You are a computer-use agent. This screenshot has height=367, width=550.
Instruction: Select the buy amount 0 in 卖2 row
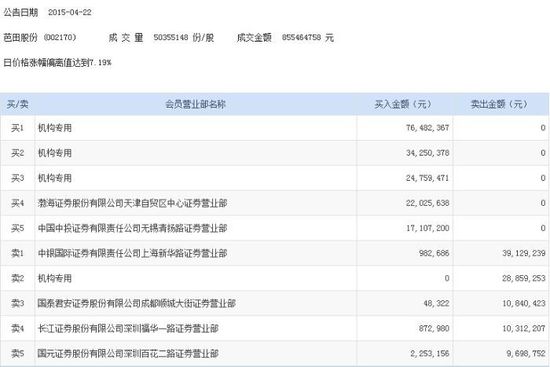coord(447,279)
